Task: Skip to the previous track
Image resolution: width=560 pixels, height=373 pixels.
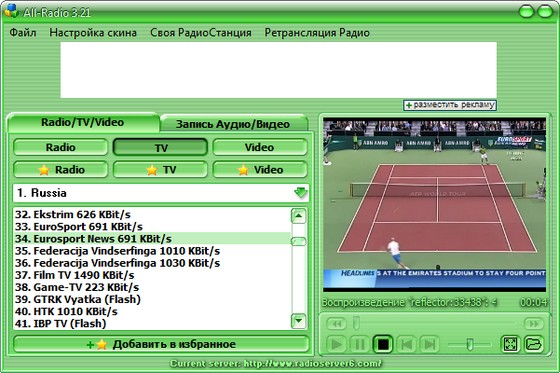Action: [x=406, y=344]
